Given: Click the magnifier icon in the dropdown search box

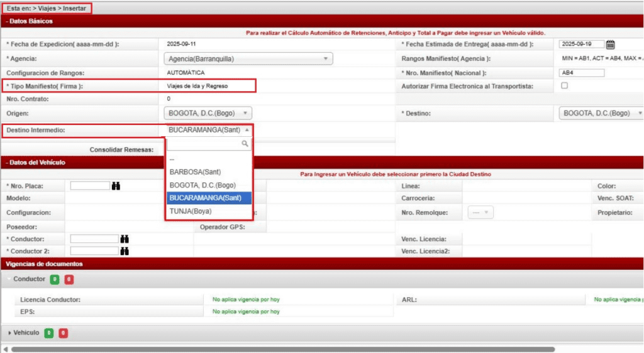Looking at the screenshot, I should [245, 144].
